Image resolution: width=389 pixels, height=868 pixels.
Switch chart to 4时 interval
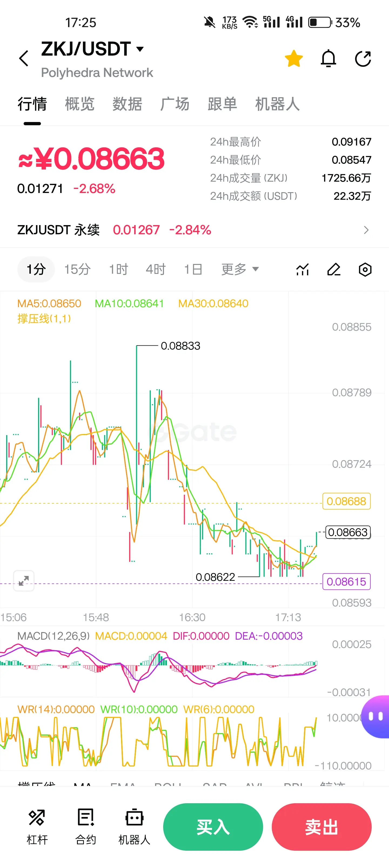click(156, 269)
